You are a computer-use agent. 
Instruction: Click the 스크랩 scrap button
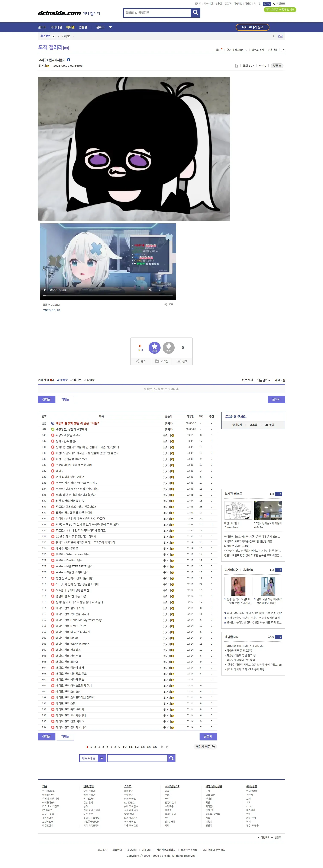pos(162,361)
